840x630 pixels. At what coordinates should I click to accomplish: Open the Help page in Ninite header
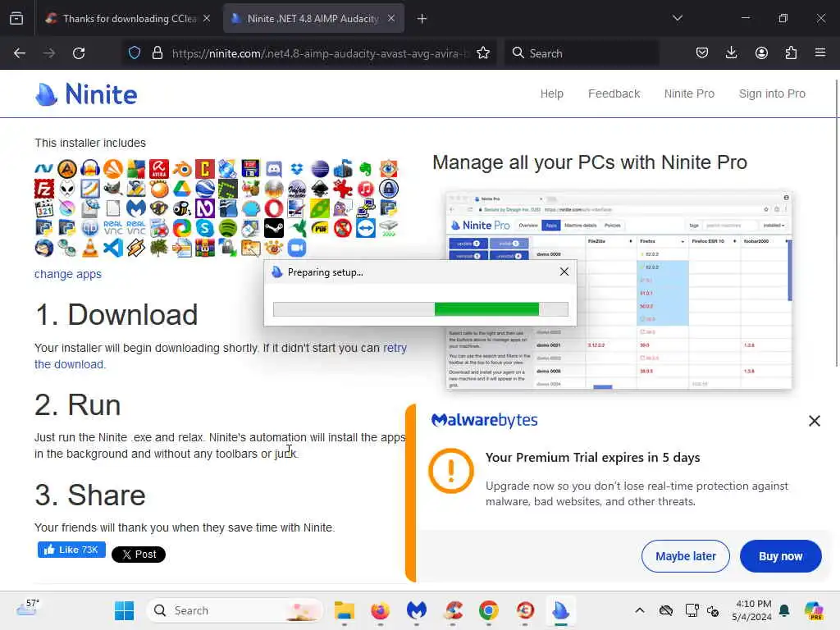tap(552, 94)
